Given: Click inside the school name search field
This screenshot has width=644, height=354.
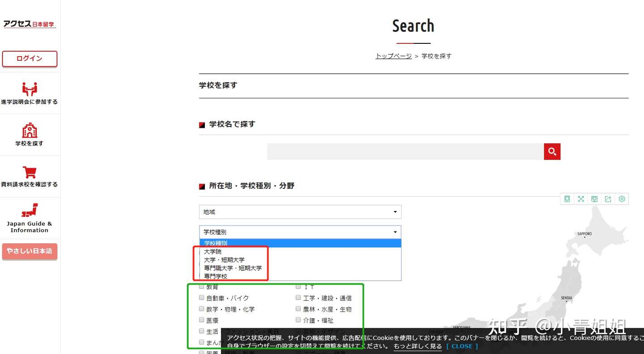Looking at the screenshot, I should 402,152.
